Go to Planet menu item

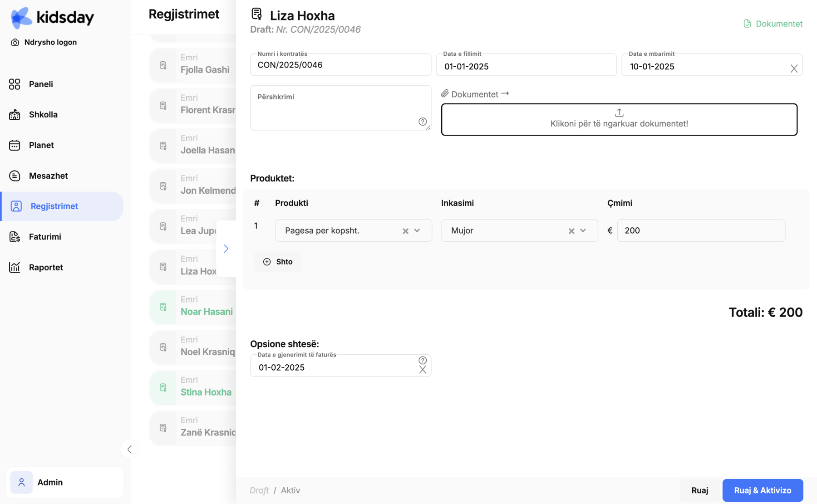pyautogui.click(x=41, y=145)
